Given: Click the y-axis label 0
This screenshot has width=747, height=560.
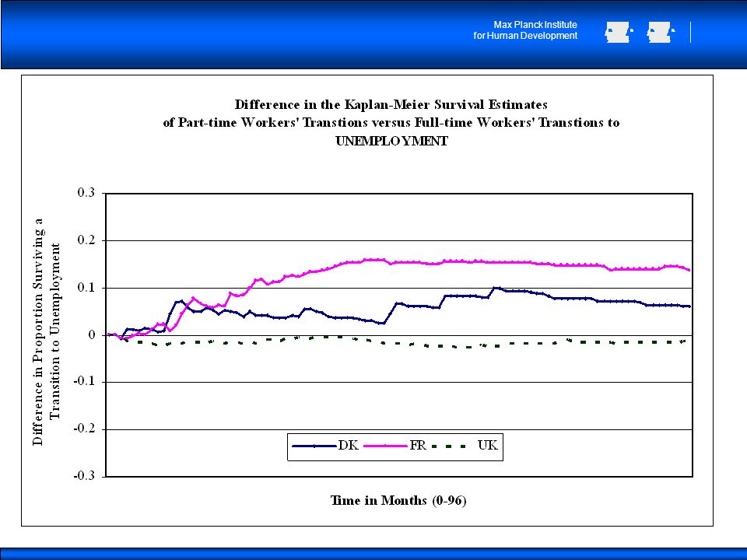Looking at the screenshot, I should [92, 334].
